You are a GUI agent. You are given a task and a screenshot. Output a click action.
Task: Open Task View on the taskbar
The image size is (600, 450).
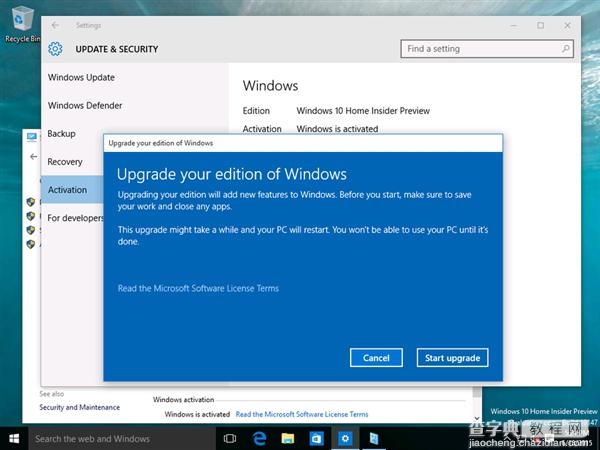[x=230, y=439]
